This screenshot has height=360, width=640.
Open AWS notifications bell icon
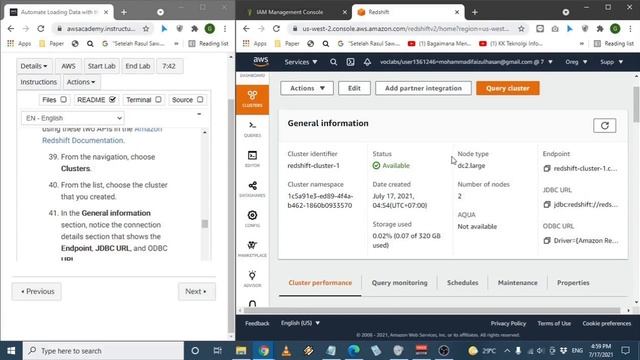pos(367,62)
